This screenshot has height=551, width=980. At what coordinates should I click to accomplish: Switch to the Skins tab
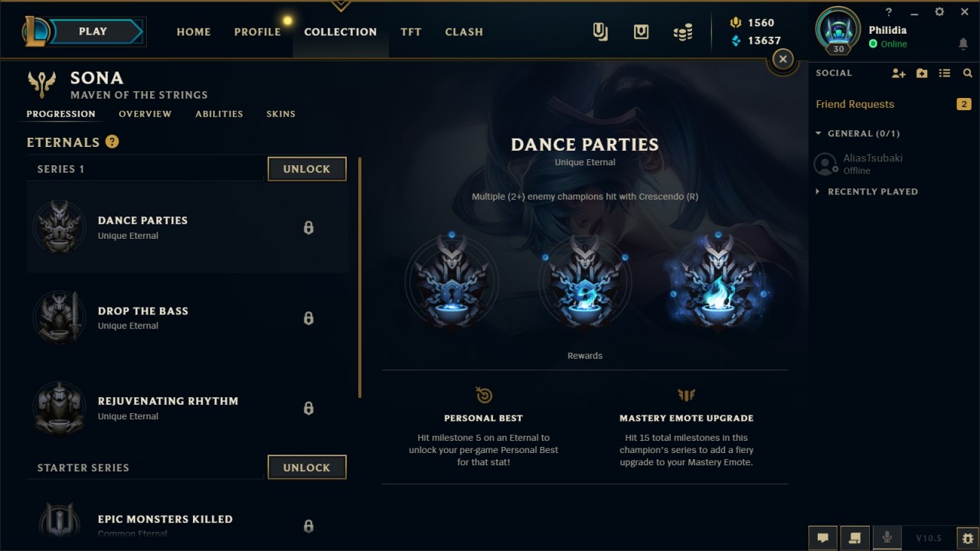pyautogui.click(x=281, y=114)
